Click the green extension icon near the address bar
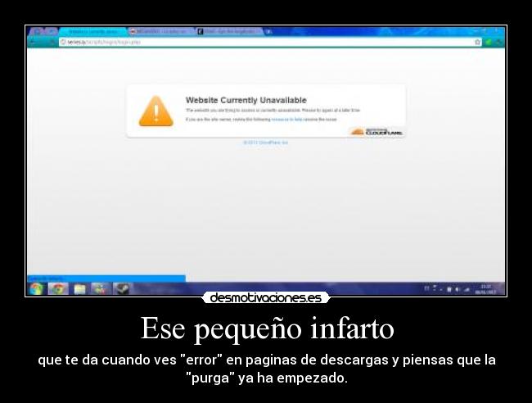This screenshot has width=532, height=403. click(x=489, y=42)
